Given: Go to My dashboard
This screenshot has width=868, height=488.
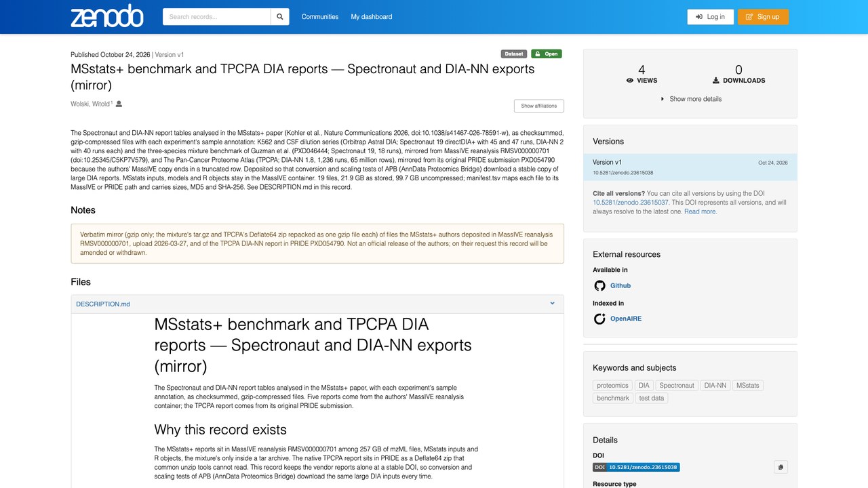Looking at the screenshot, I should (372, 17).
